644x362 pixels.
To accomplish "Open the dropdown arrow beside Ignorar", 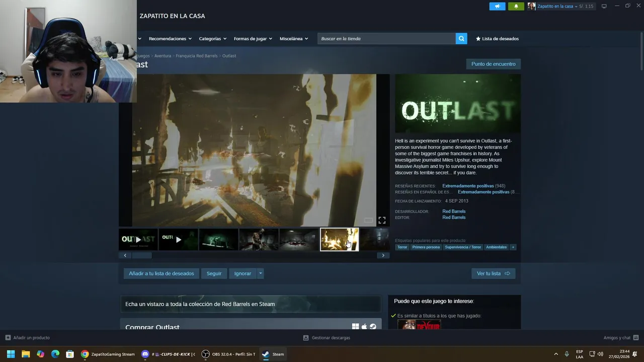I will pos(260,274).
